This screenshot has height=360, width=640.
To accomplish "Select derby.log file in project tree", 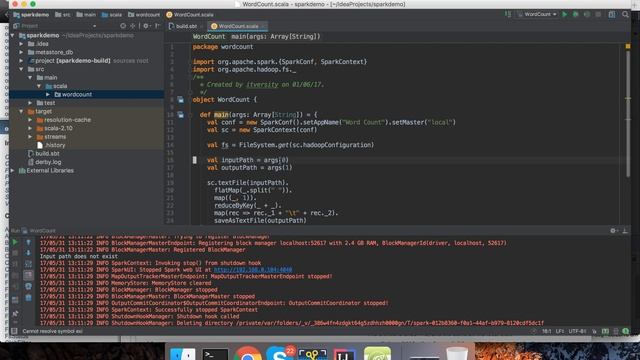I will [44, 162].
